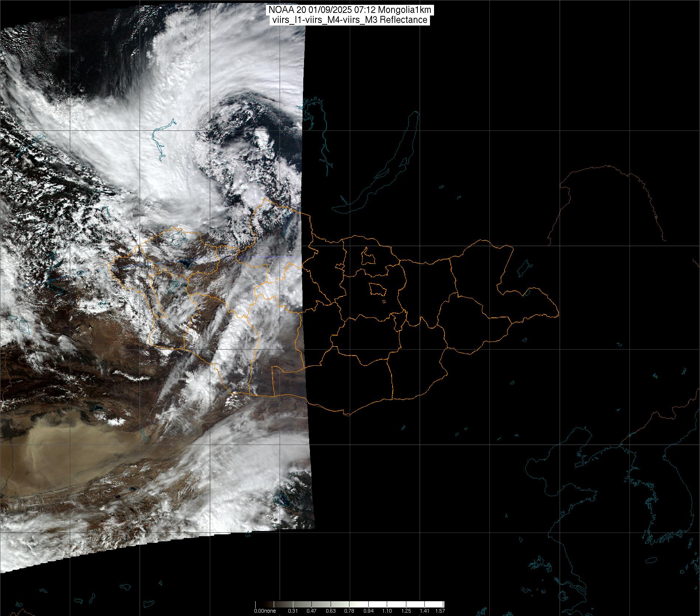Click the 0.94 colorbar tick label
Viewport: 700px width, 616px height.
[x=368, y=611]
